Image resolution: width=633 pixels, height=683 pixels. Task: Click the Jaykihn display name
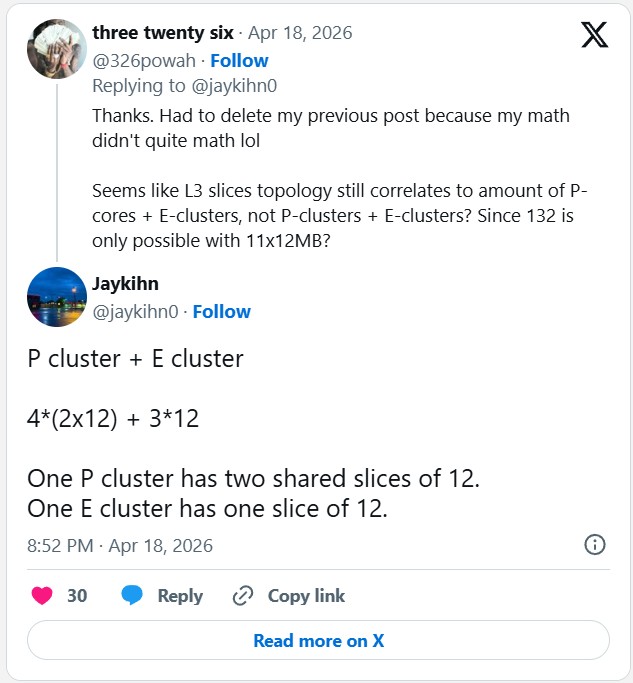(x=125, y=284)
